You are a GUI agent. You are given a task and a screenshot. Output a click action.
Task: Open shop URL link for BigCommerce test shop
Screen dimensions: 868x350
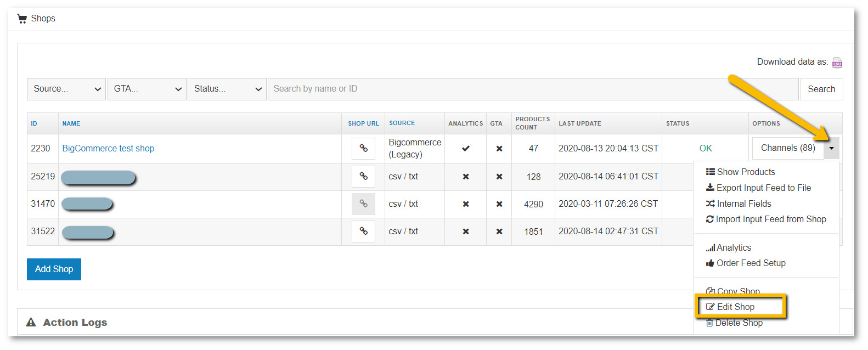(x=363, y=148)
